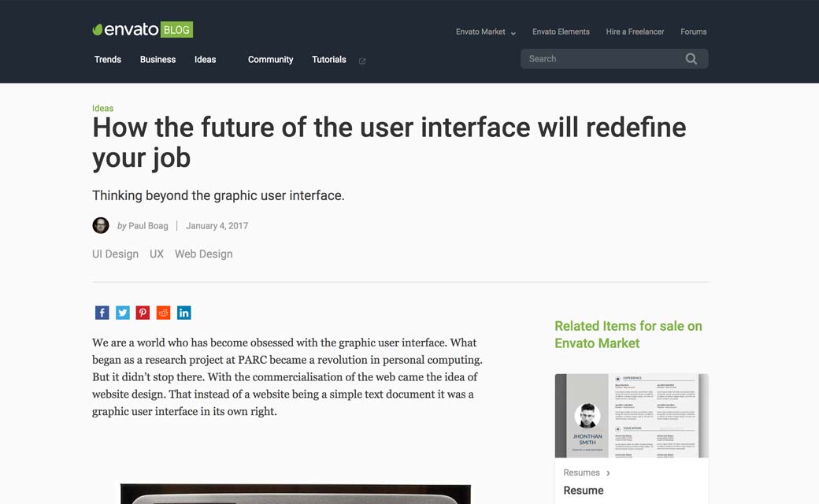Select the UI Design tag
Viewport: 819px width, 504px height.
[x=115, y=254]
